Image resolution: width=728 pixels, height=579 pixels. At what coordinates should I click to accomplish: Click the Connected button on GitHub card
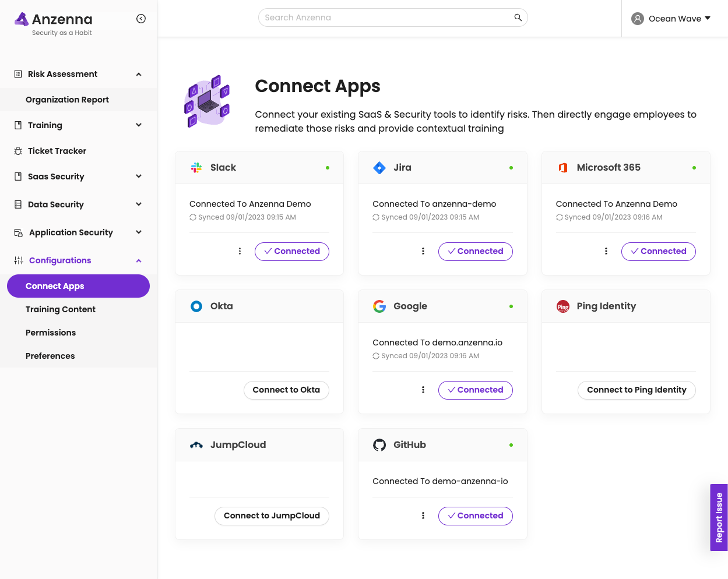(x=476, y=516)
